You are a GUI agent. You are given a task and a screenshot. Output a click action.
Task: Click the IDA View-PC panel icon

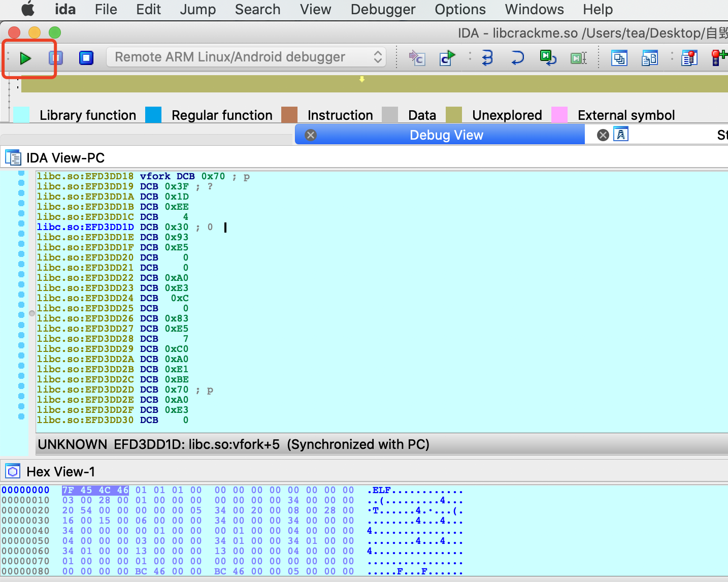click(x=13, y=157)
